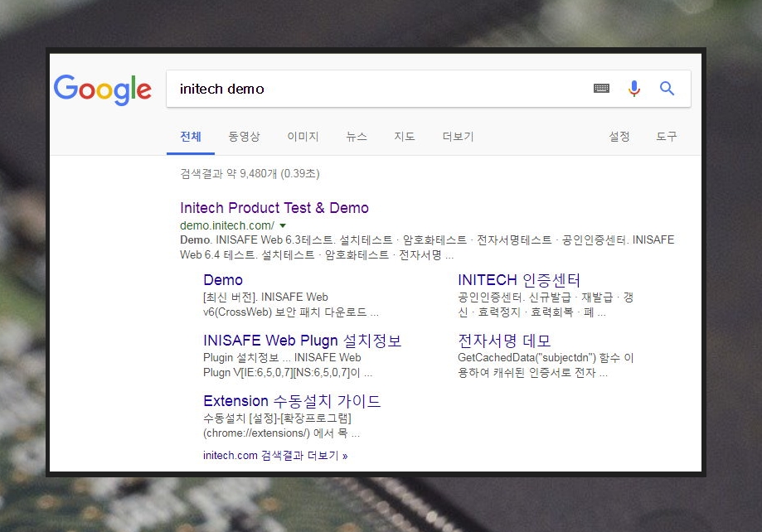Click the green demo.initech.com/ URL text
Image resolution: width=762 pixels, height=532 pixels.
click(x=227, y=225)
